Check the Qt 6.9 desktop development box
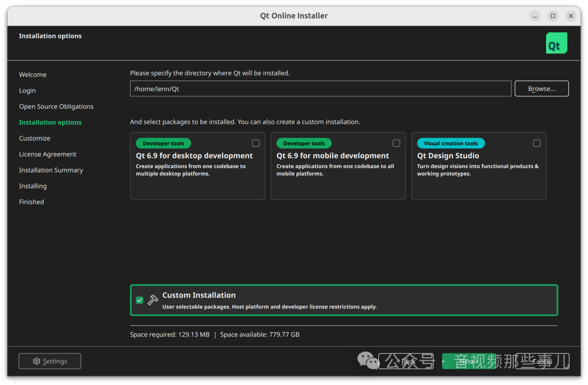 point(256,143)
